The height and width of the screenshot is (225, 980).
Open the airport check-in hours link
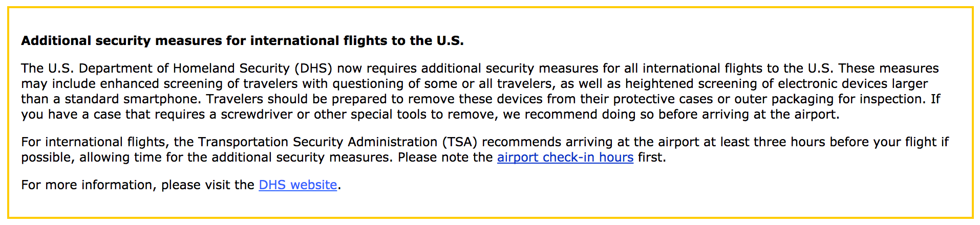coord(565,157)
